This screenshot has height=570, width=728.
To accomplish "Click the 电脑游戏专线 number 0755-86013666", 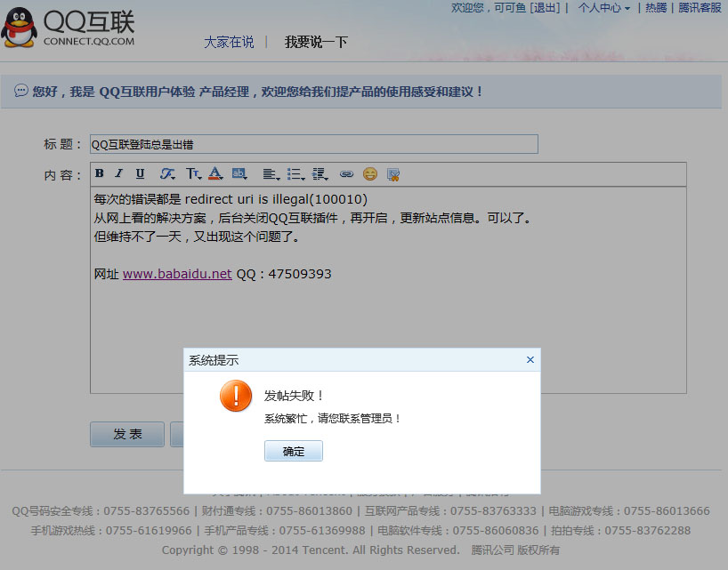I will (667, 511).
